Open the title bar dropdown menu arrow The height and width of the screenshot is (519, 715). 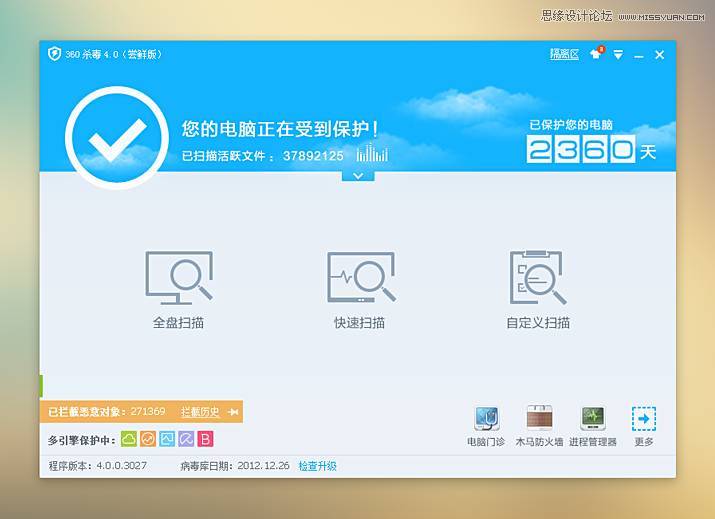[618, 55]
